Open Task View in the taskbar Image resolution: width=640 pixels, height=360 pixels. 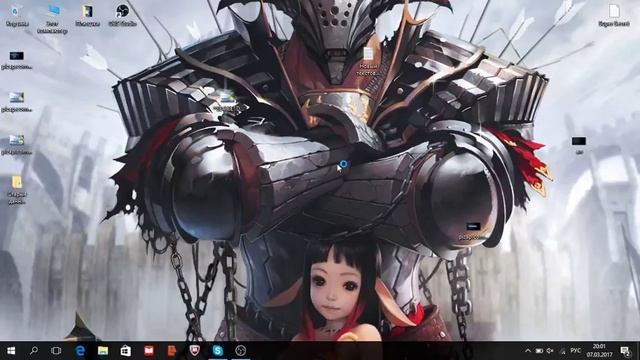(56, 351)
